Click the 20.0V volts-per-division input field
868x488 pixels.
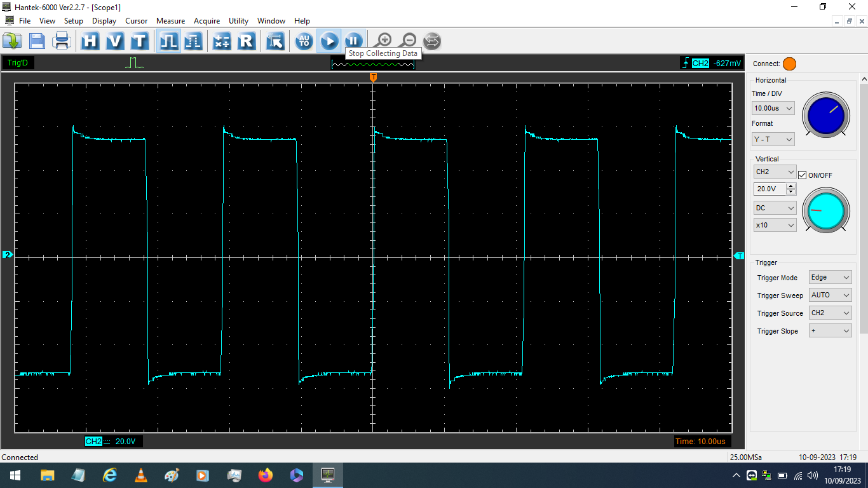click(x=770, y=189)
